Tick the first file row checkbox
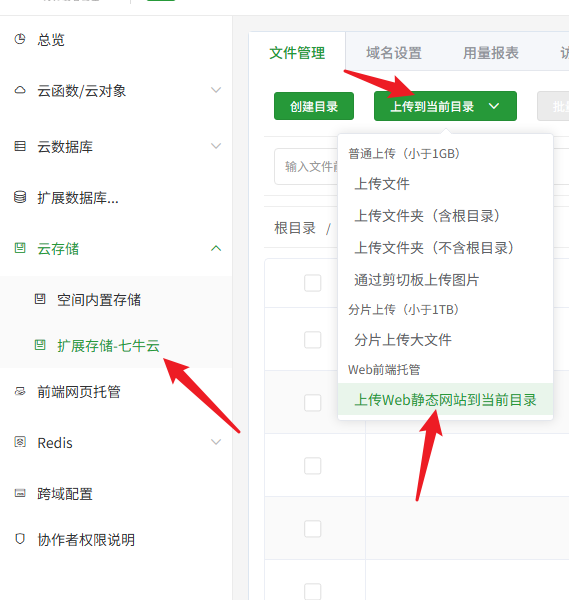This screenshot has width=569, height=600. click(312, 283)
